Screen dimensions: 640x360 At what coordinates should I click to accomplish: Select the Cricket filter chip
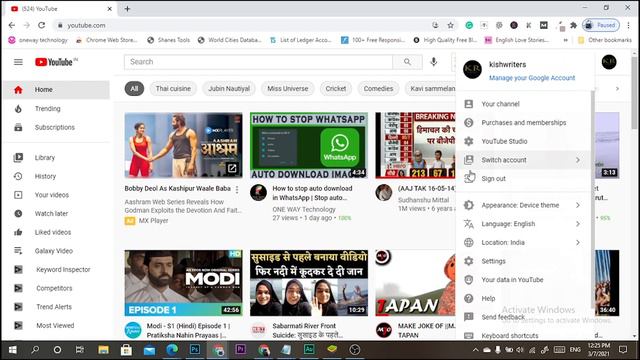pyautogui.click(x=336, y=89)
